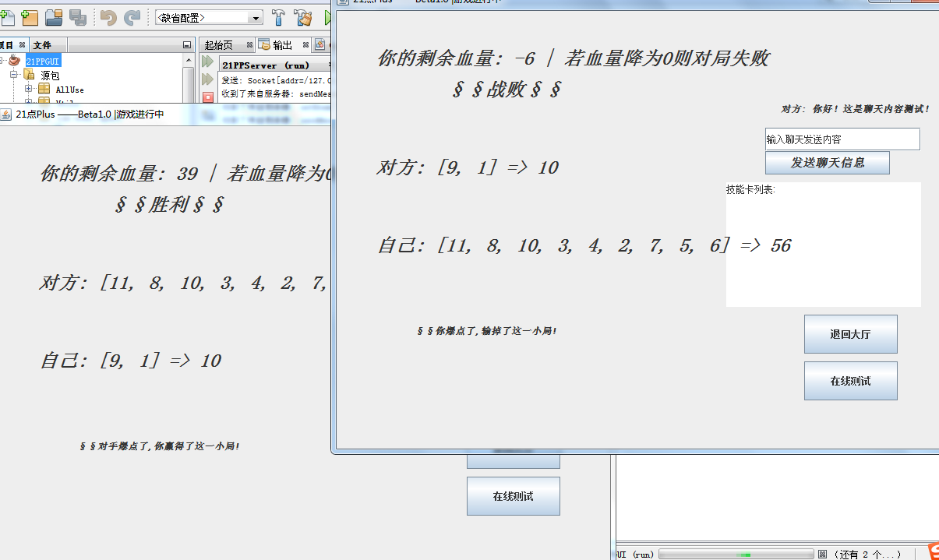Click the 源包 folder icon in the tree
This screenshot has width=939, height=560.
29,76
